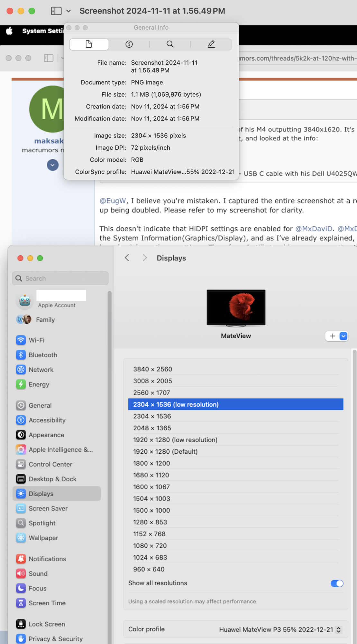Click the Search field in System Settings
The image size is (357, 644).
tap(60, 279)
